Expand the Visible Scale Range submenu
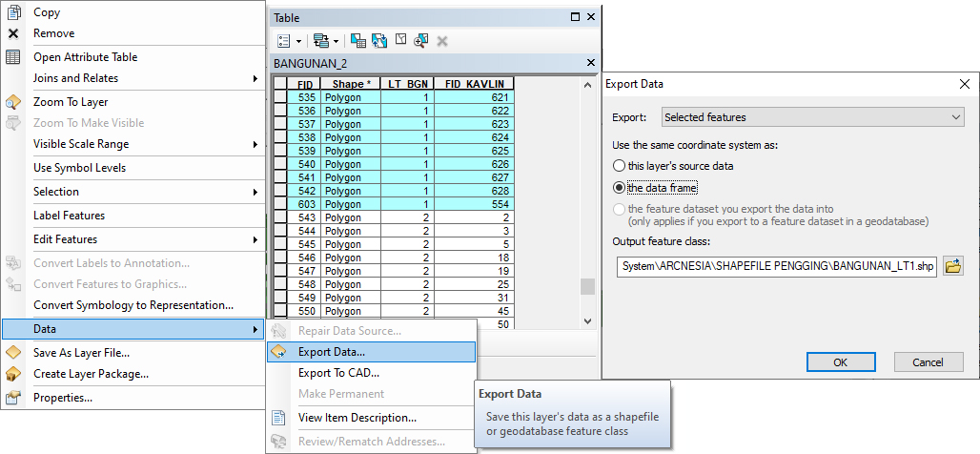The height and width of the screenshot is (454, 980). (x=255, y=144)
